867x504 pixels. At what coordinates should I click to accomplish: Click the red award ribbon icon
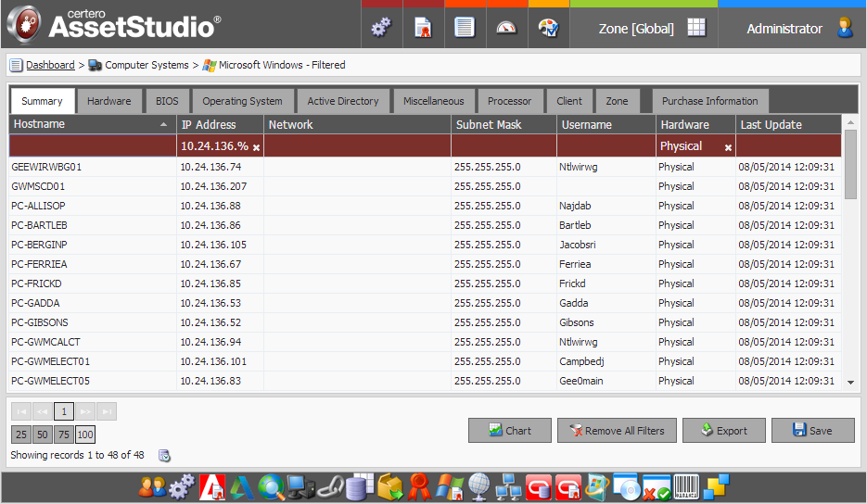420,487
